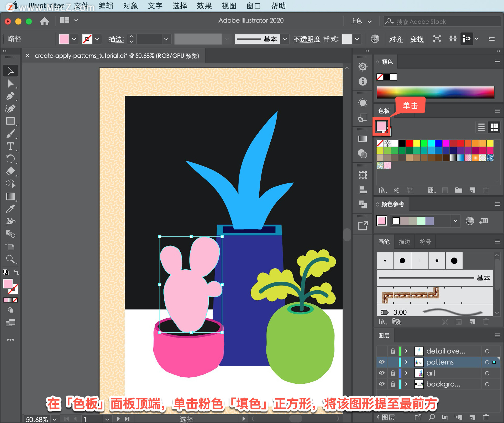Open the fill color dropdown arrow
The height and width of the screenshot is (423, 504).
pos(74,39)
